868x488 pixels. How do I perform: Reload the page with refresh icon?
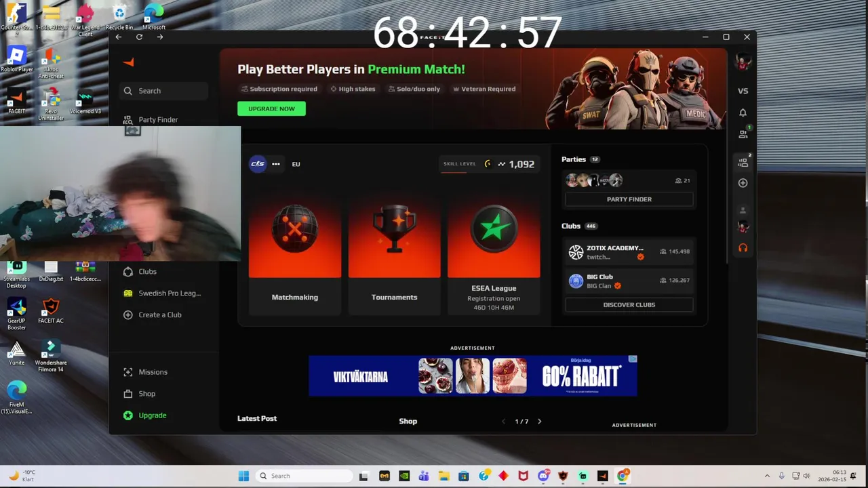click(139, 37)
